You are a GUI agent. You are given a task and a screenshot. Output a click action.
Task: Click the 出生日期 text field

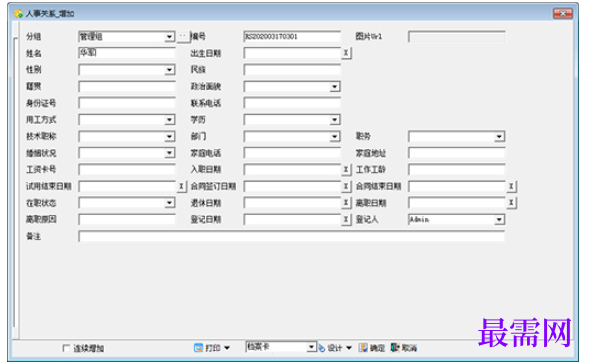pyautogui.click(x=292, y=53)
